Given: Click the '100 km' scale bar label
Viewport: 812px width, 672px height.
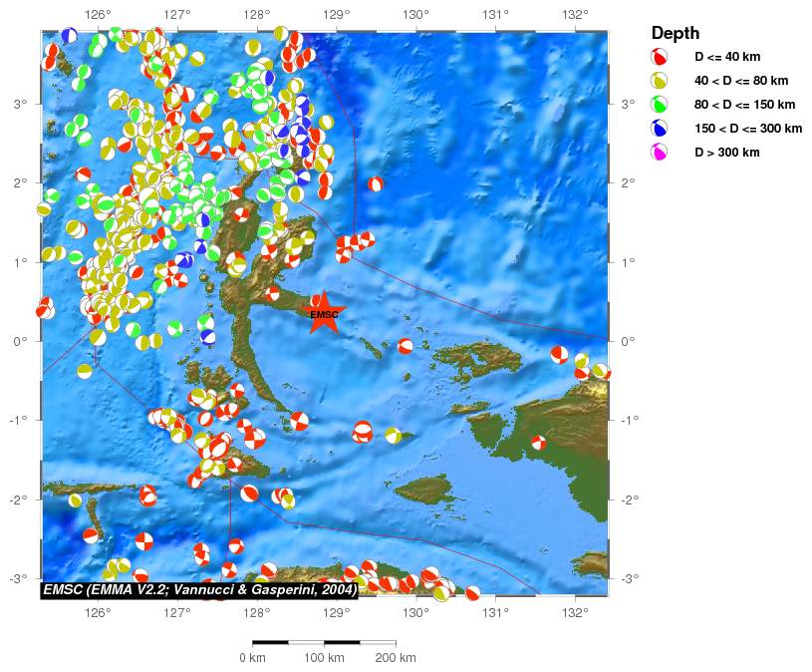Looking at the screenshot, I should (323, 658).
